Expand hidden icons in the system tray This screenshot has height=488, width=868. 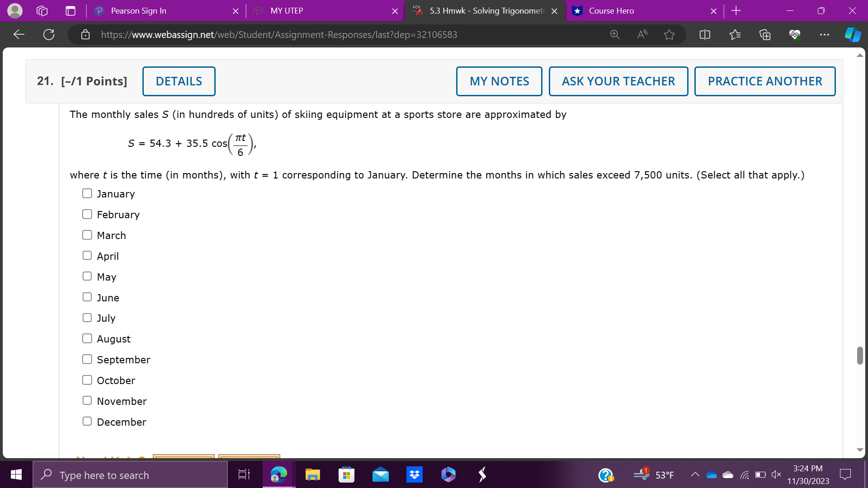(x=695, y=475)
